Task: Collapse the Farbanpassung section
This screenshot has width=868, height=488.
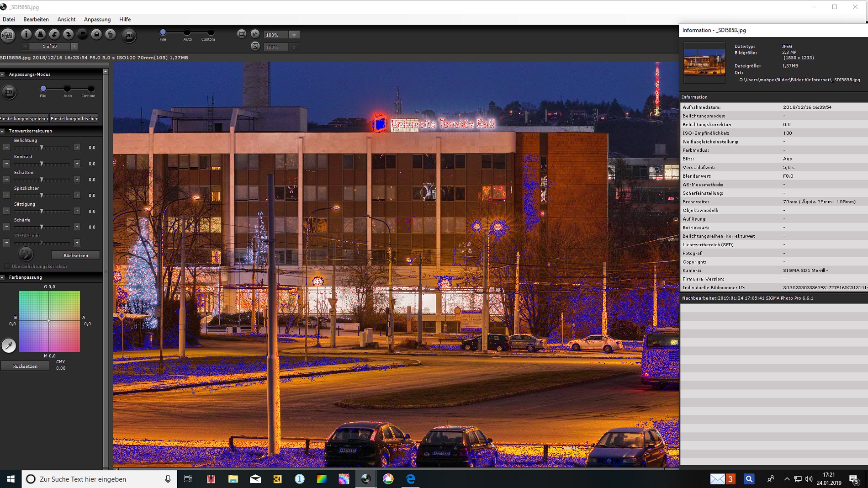Action: [3, 277]
